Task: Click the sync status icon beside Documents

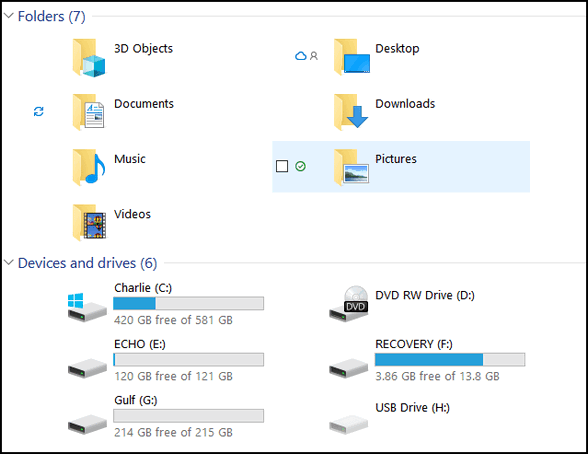Action: [39, 111]
